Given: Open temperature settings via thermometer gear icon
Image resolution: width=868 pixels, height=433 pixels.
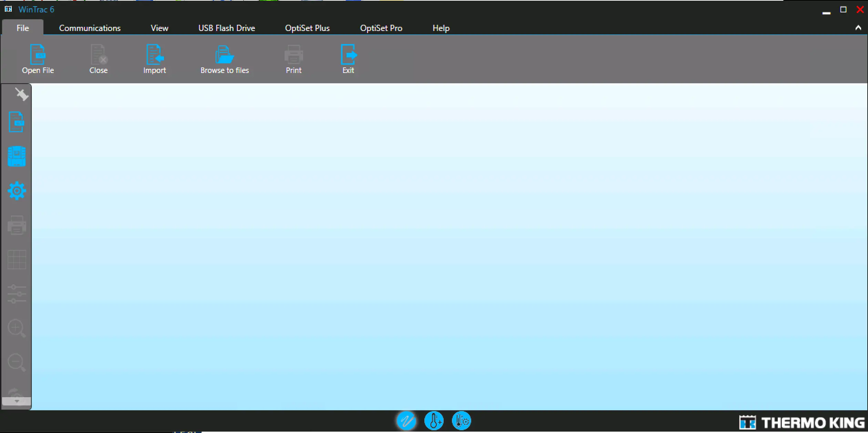Looking at the screenshot, I should click(x=461, y=421).
